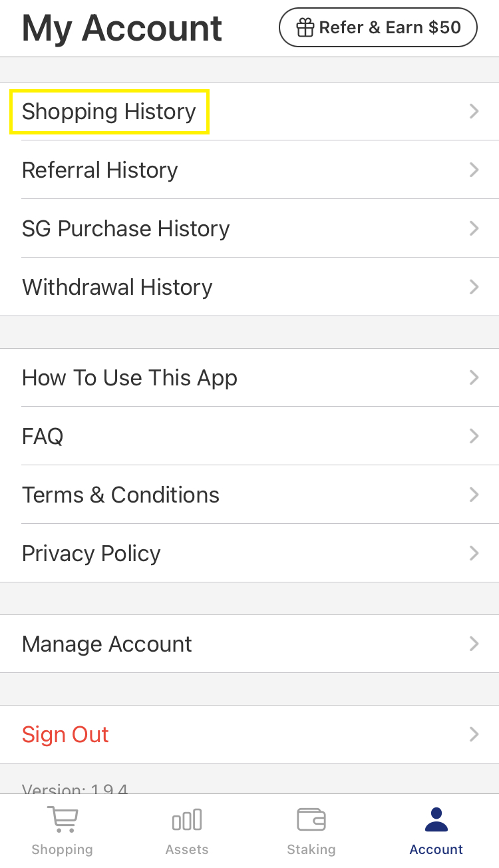Tap the red Sign Out option

coord(65,734)
